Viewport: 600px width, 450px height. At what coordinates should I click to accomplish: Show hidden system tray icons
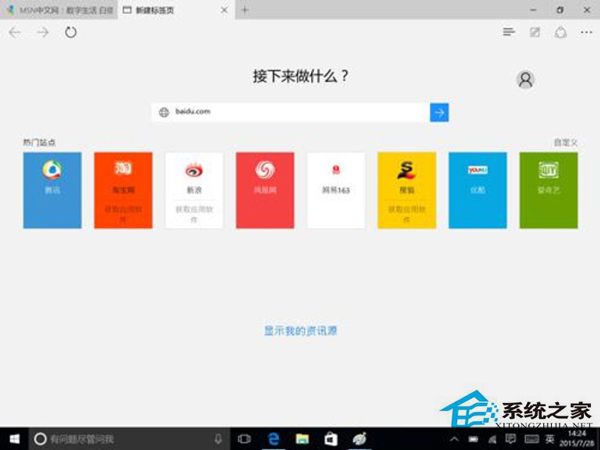pyautogui.click(x=454, y=439)
